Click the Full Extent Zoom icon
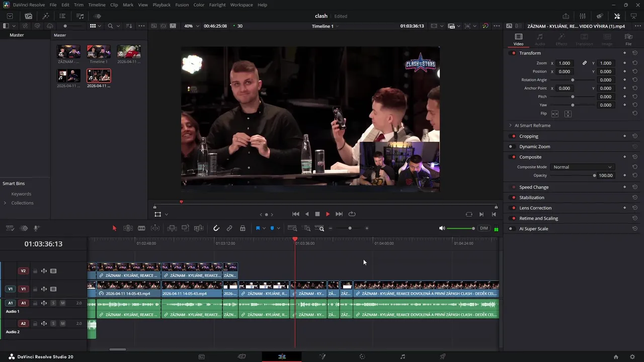 tap(292, 228)
